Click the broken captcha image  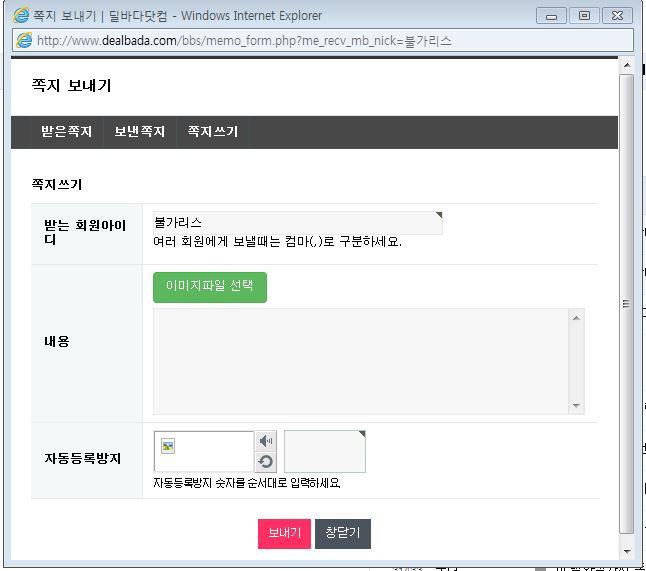pos(168,446)
